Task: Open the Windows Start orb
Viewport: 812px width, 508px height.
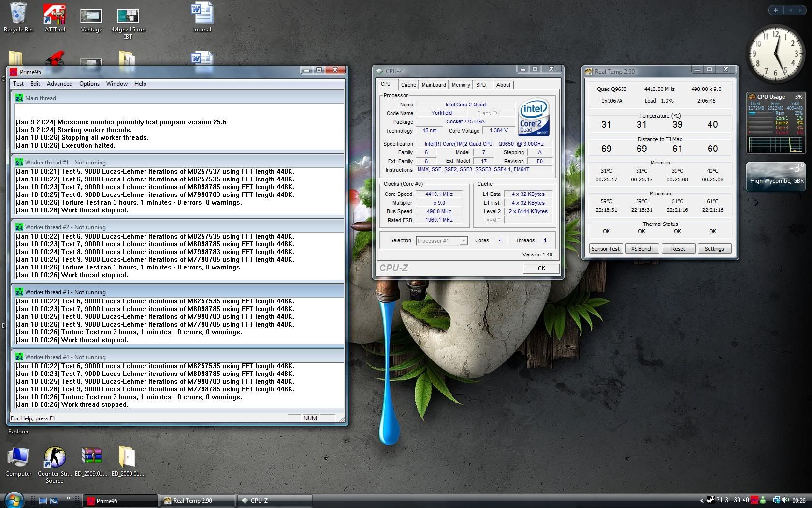Action: click(x=14, y=500)
